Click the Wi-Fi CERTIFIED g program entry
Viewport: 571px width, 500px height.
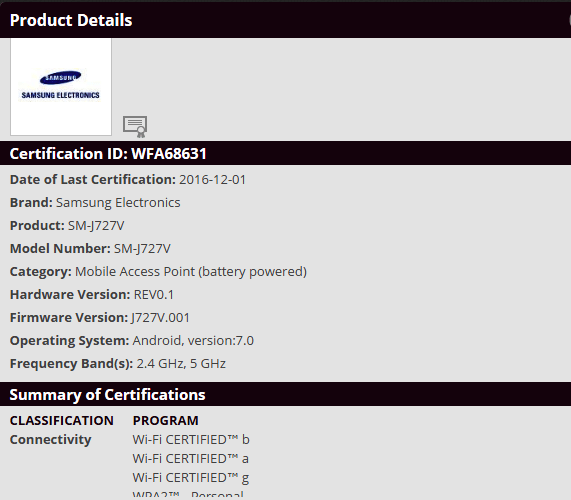click(191, 477)
